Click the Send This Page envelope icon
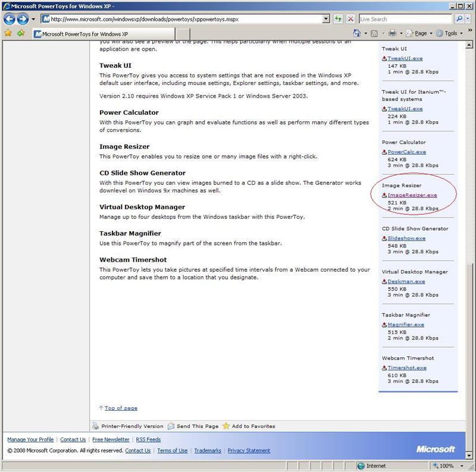This screenshot has height=472, width=476. click(x=171, y=426)
